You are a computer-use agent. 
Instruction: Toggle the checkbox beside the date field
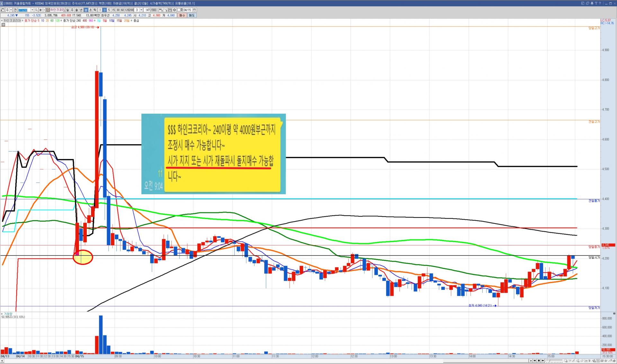point(179,10)
